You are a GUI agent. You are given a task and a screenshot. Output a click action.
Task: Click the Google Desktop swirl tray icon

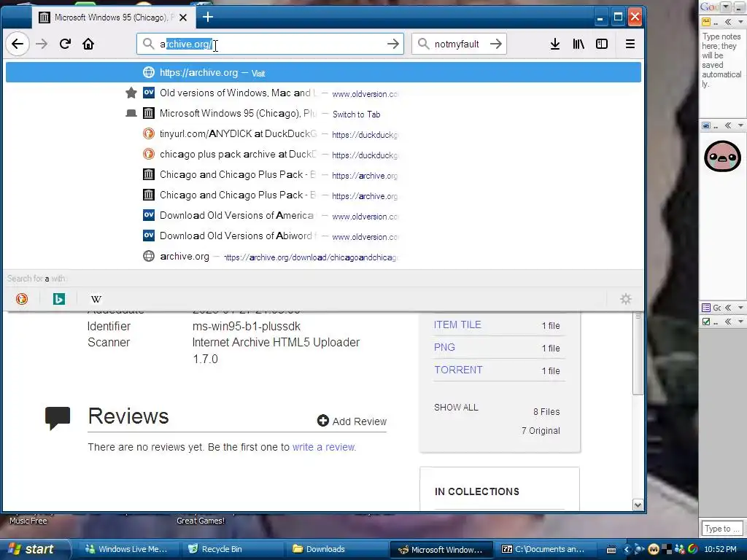click(x=693, y=550)
